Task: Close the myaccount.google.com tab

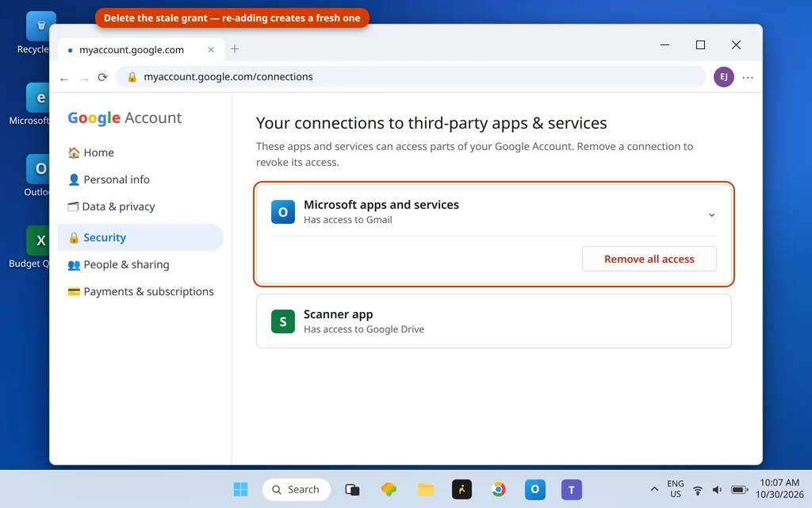Action: click(x=211, y=50)
